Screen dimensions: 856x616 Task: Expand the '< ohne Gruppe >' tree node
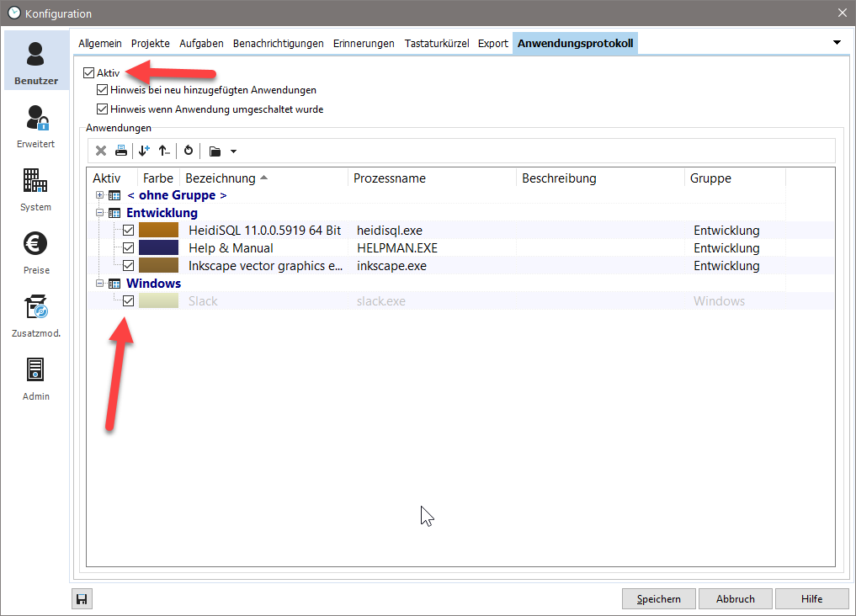point(100,195)
